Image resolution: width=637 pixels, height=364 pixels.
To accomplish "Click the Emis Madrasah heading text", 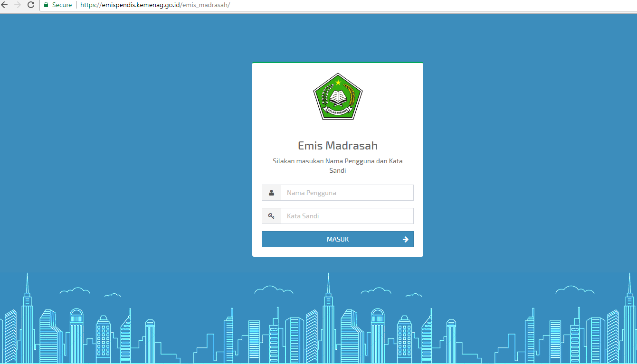I will [338, 146].
